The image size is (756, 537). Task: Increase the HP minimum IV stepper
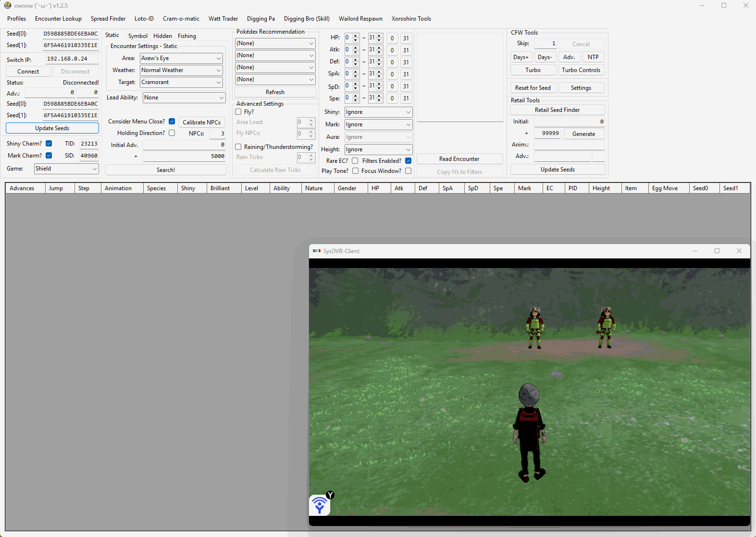(x=356, y=36)
